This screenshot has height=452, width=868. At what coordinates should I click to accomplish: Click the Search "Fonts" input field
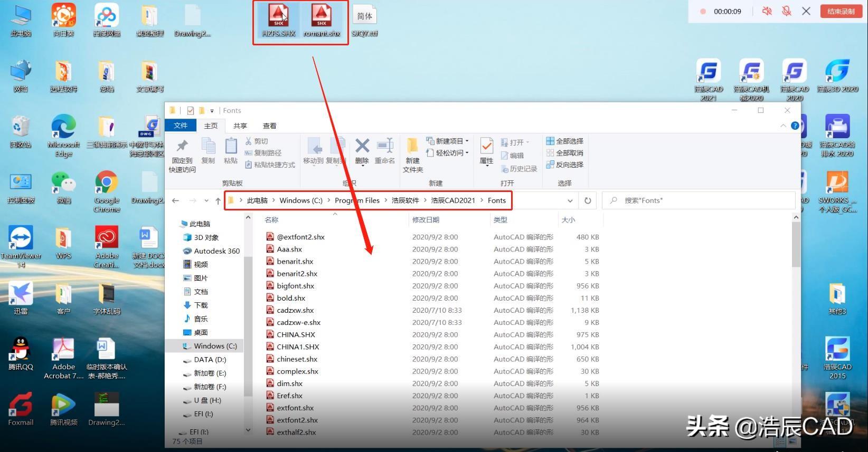tap(699, 200)
